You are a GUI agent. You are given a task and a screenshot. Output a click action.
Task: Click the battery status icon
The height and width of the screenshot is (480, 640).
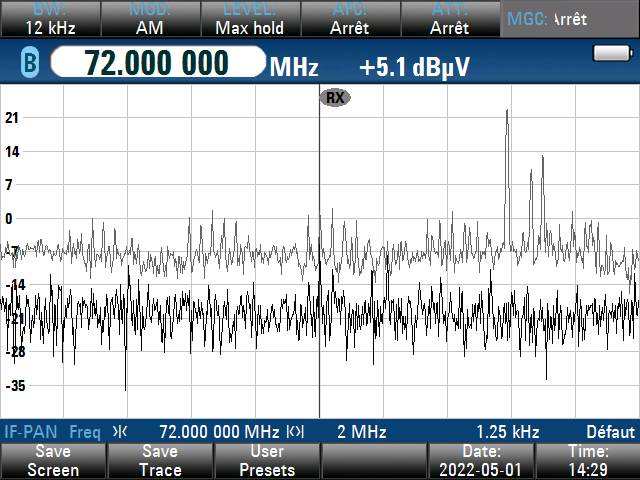(x=608, y=53)
